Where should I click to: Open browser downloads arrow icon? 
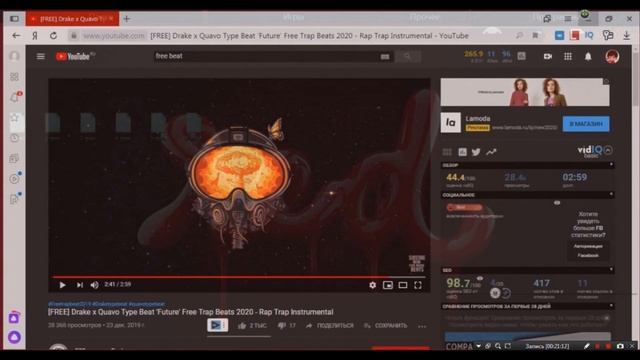tap(627, 36)
